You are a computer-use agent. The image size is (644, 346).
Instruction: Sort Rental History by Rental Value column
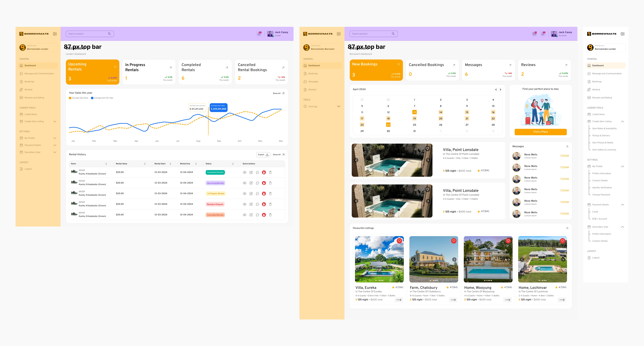pos(145,164)
